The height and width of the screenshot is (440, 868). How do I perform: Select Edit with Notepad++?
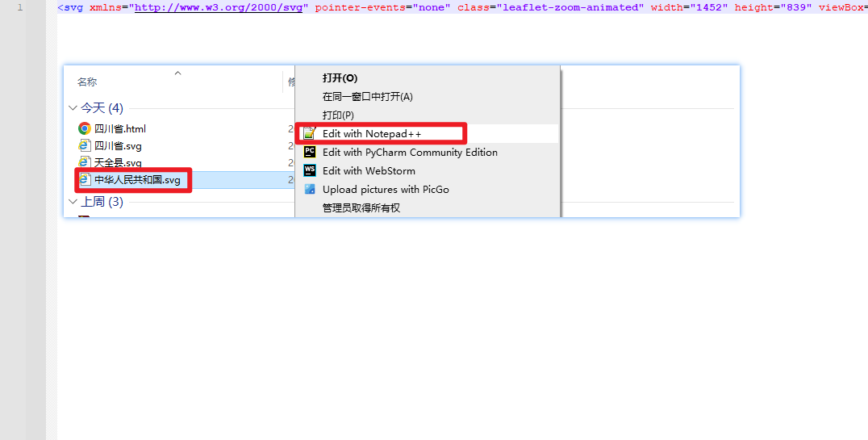click(x=372, y=133)
